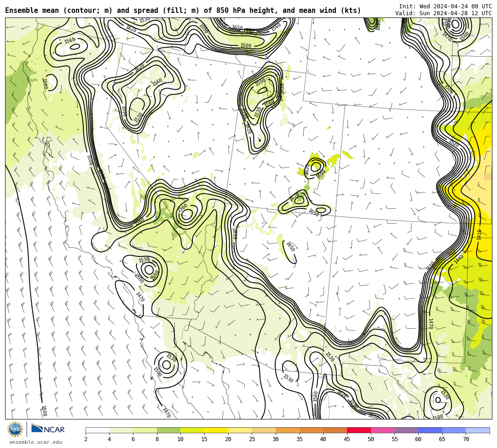Pick the tan 25–30 m colorbar segment

264,430
